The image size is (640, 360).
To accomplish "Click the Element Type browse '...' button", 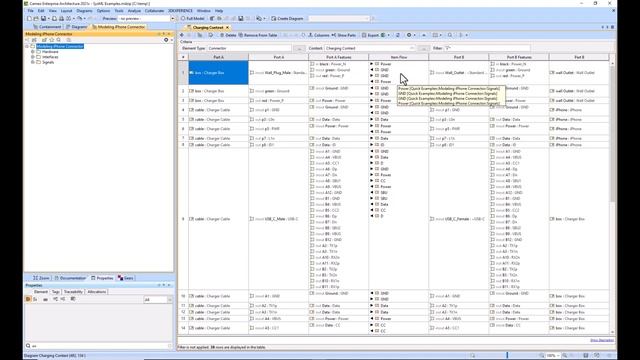I will pyautogui.click(x=299, y=48).
